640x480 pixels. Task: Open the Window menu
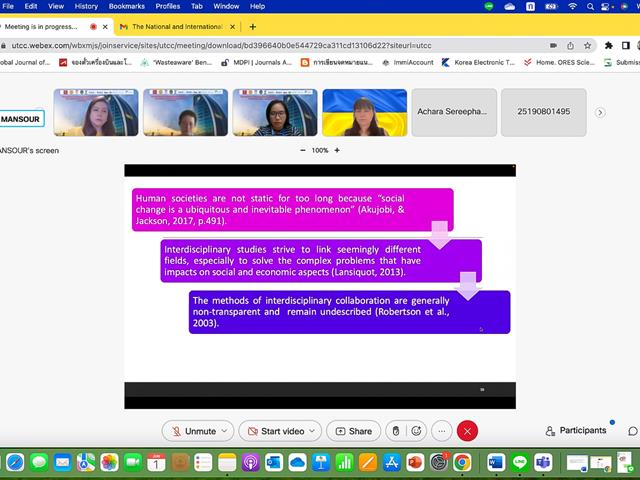pos(226,6)
